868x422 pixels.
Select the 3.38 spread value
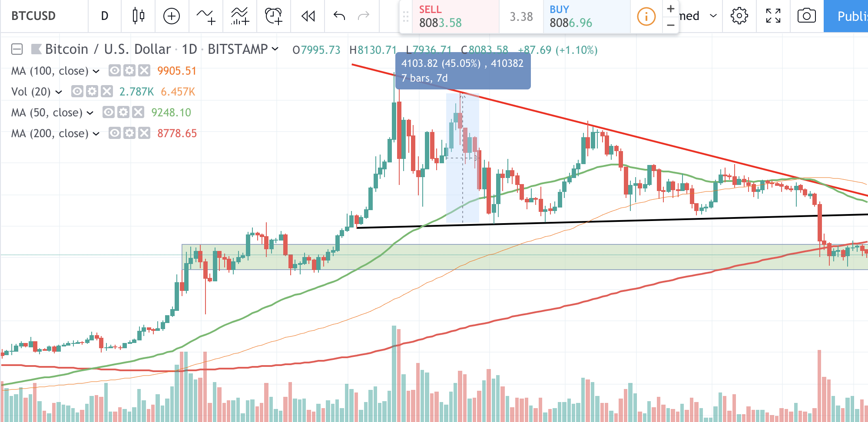[x=521, y=17]
